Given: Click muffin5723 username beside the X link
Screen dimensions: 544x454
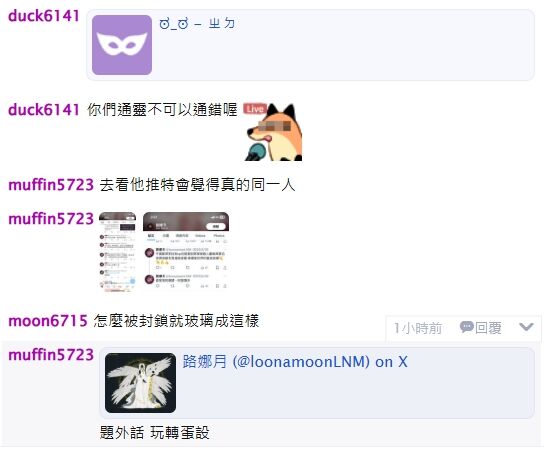Looking at the screenshot, I should [x=51, y=355].
